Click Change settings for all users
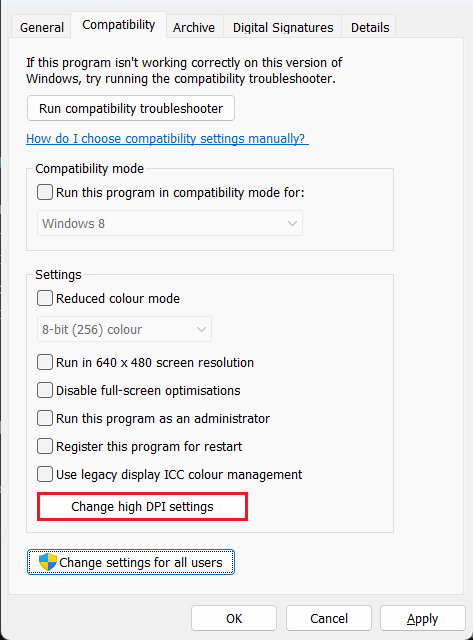Viewport: 473px width, 640px height. (x=131, y=562)
